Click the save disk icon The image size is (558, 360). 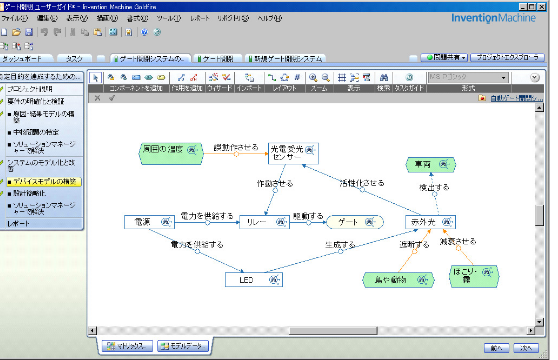(29, 32)
